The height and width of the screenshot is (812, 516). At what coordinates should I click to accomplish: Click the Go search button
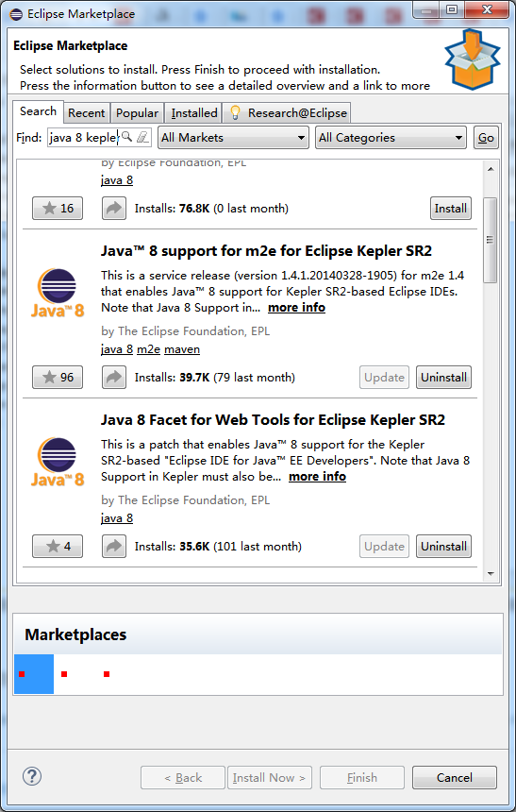(486, 138)
